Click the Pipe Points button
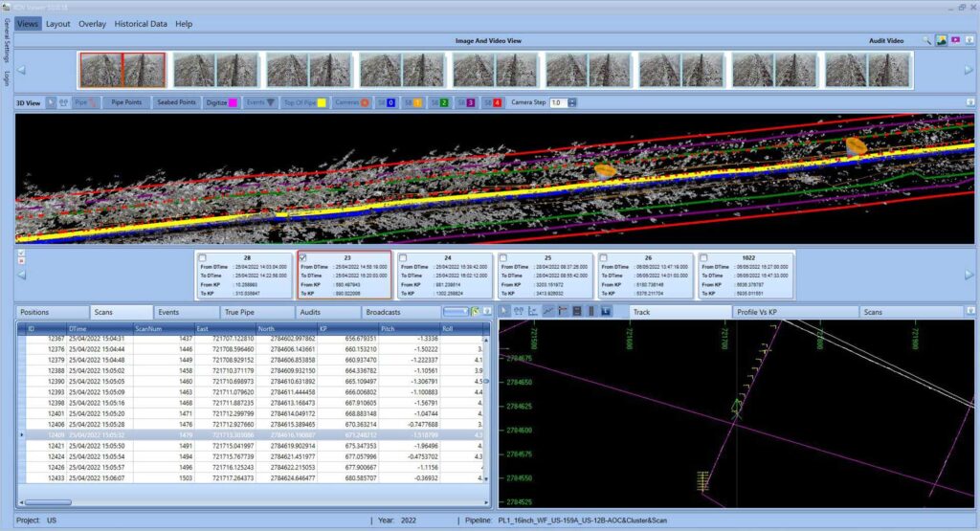The image size is (980, 531). (126, 102)
